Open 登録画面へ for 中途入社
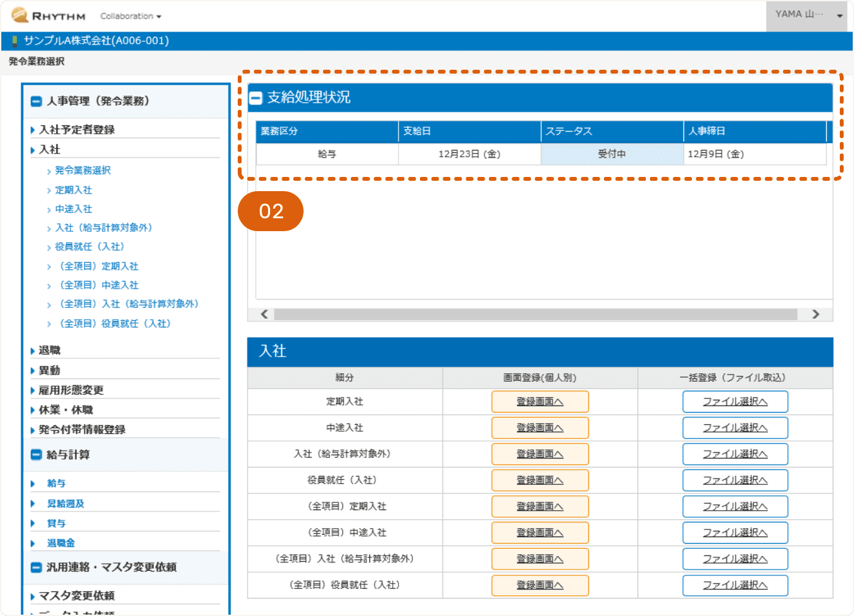854x616 pixels. pyautogui.click(x=540, y=428)
